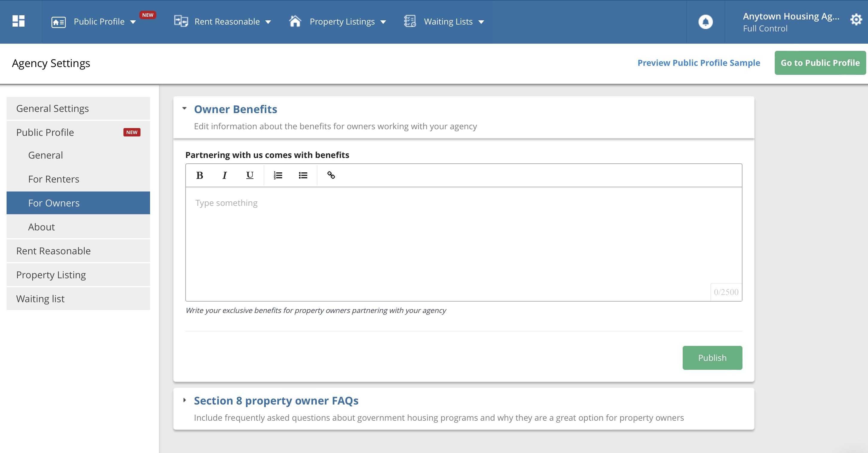868x453 pixels.
Task: Select For Renters in sidebar
Action: coord(54,179)
